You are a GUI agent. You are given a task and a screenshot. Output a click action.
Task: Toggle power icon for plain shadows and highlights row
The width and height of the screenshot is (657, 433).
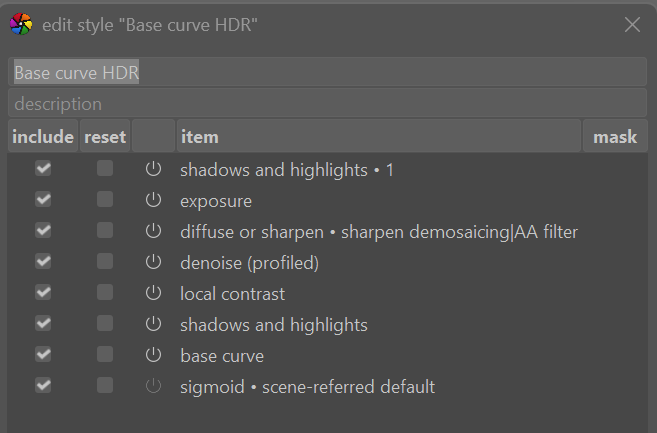[x=153, y=324]
